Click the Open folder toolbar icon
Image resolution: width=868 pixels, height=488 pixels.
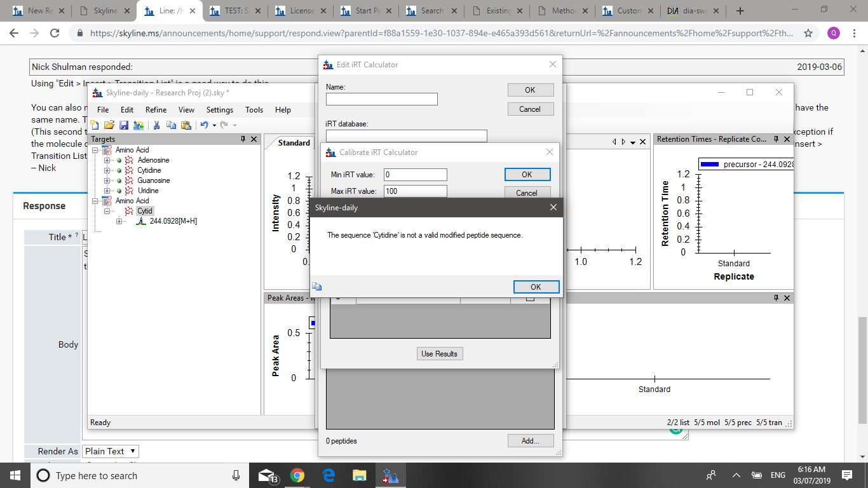point(109,125)
